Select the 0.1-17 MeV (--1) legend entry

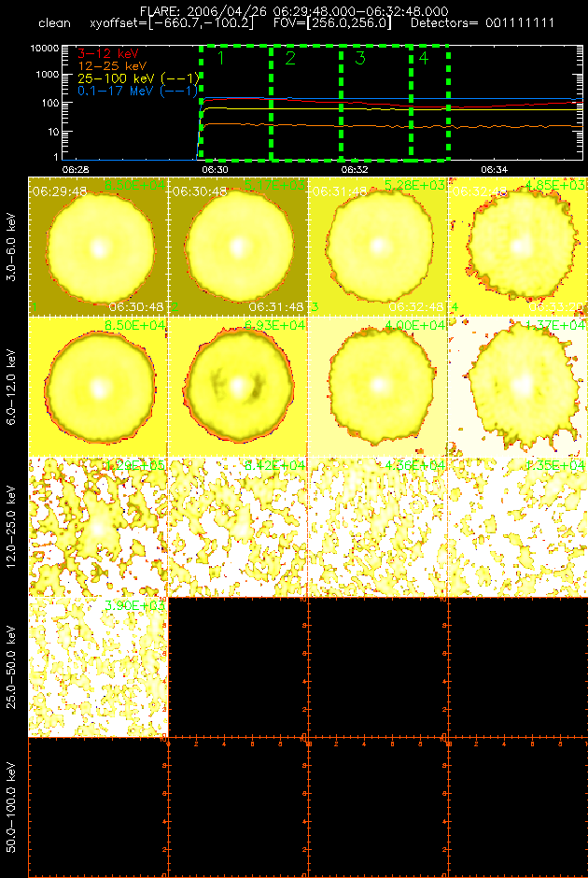click(x=138, y=91)
